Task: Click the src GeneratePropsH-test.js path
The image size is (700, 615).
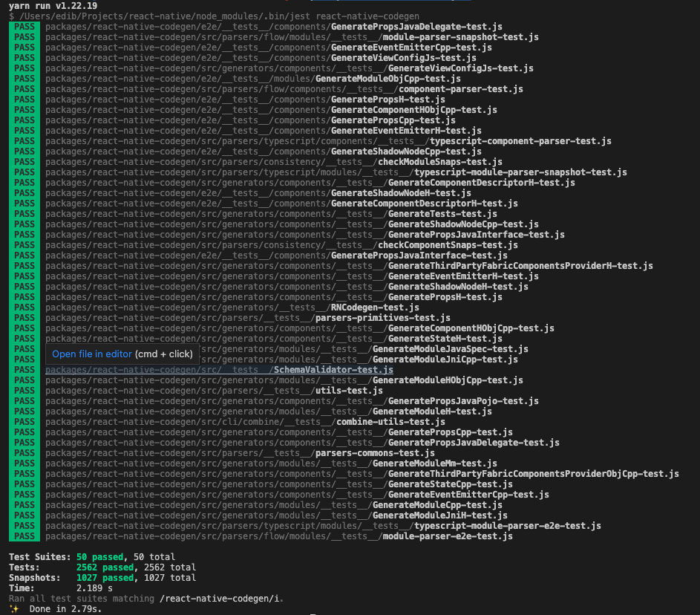Action: pyautogui.click(x=274, y=297)
